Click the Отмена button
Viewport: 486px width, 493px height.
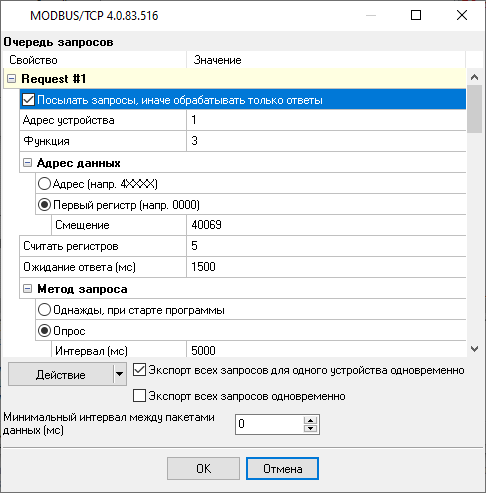[x=282, y=469]
